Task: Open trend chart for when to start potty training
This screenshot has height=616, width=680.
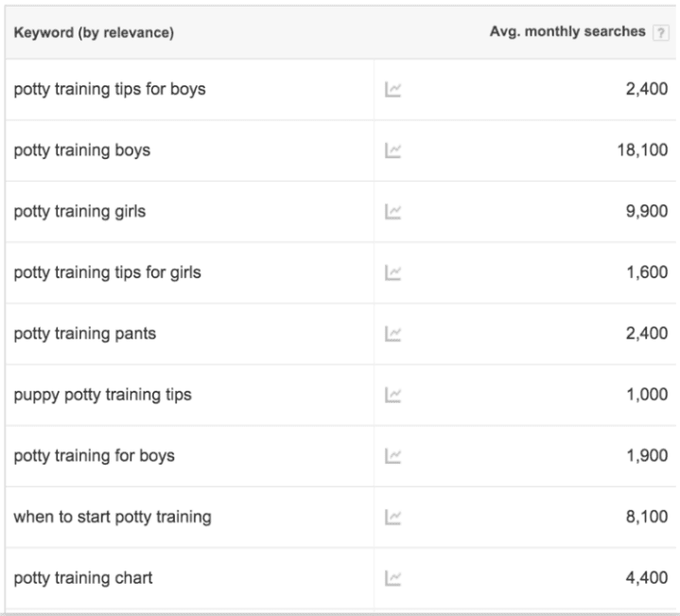Action: tap(392, 518)
